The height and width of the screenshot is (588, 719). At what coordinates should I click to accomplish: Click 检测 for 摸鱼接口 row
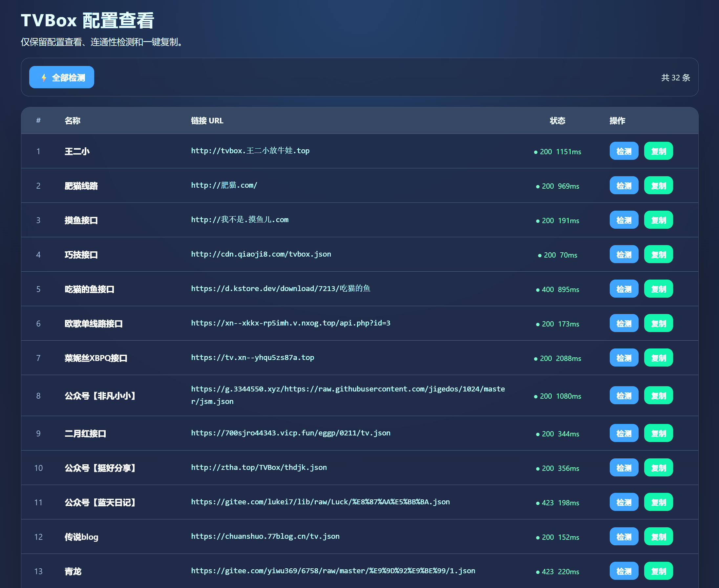pyautogui.click(x=624, y=220)
